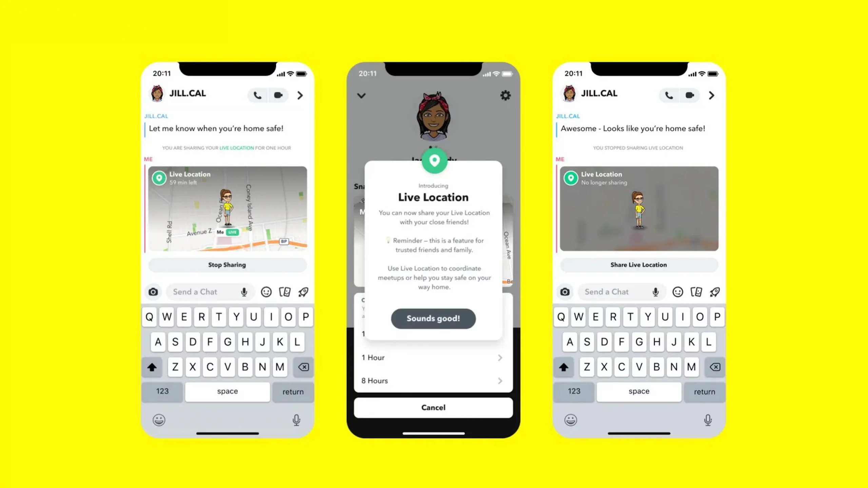
Task: Select Share Live Location option
Action: [638, 265]
